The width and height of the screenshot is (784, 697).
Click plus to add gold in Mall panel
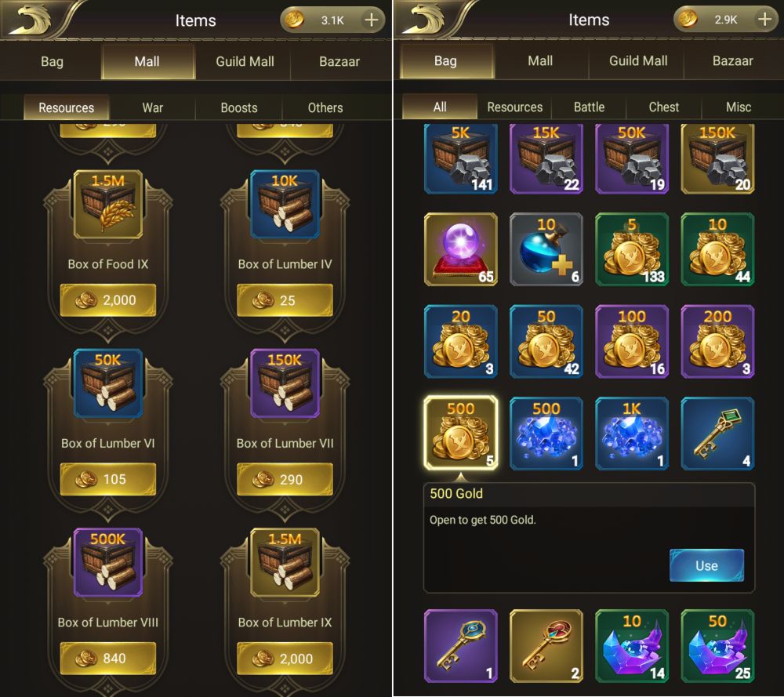tap(371, 20)
